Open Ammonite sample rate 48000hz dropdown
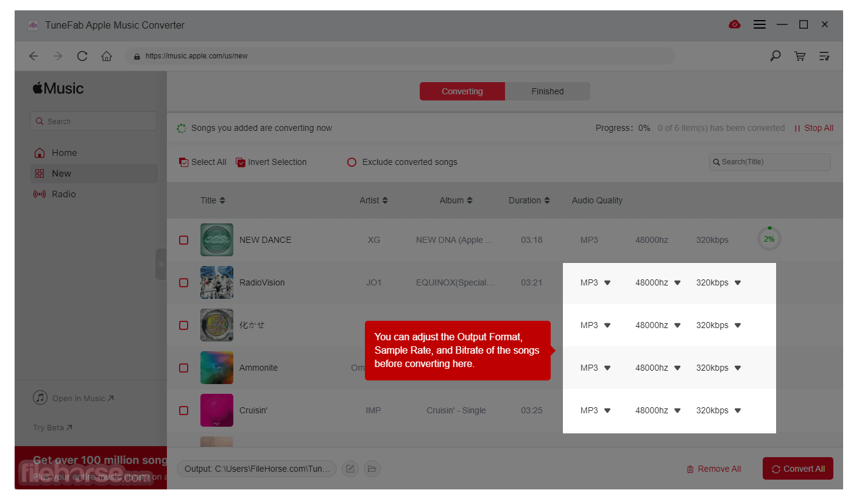 pos(658,368)
